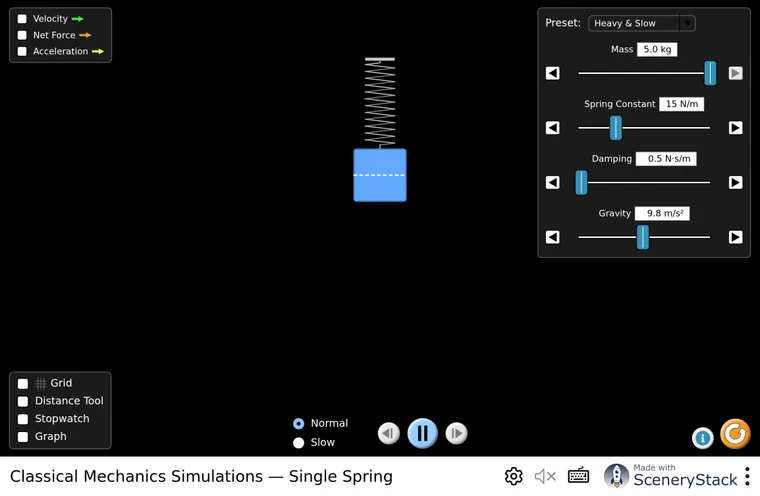Click the Spring Constant slider thumb

coord(616,128)
